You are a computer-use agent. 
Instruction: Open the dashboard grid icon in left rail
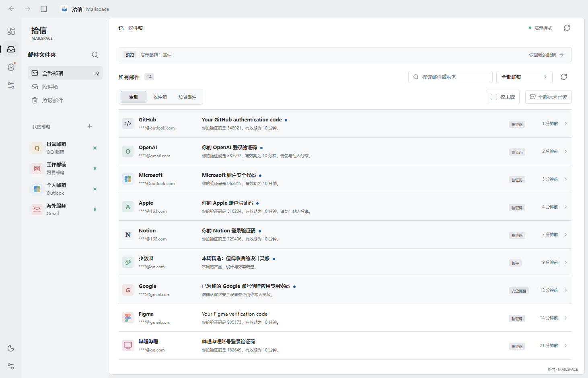(11, 31)
